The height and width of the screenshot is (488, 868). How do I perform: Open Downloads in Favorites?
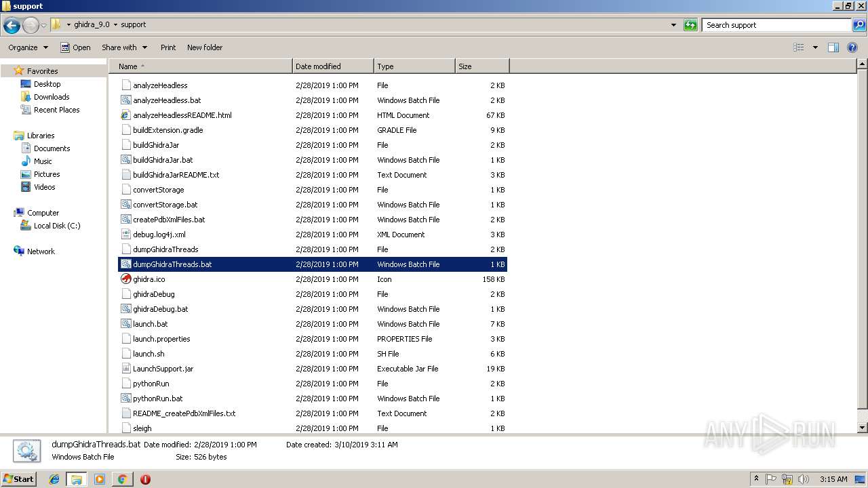52,97
